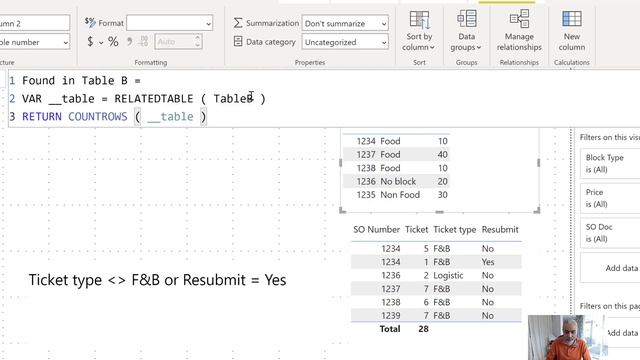640x360 pixels.
Task: Click the Total value 28
Action: tap(423, 329)
